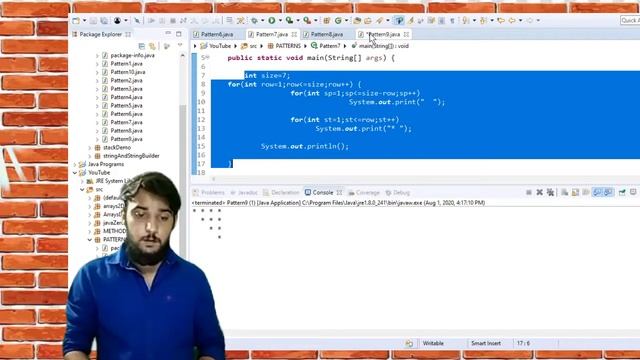Screen dimensions: 640x360
Task: Click the code on line 10 with System.out.print
Action: click(397, 102)
